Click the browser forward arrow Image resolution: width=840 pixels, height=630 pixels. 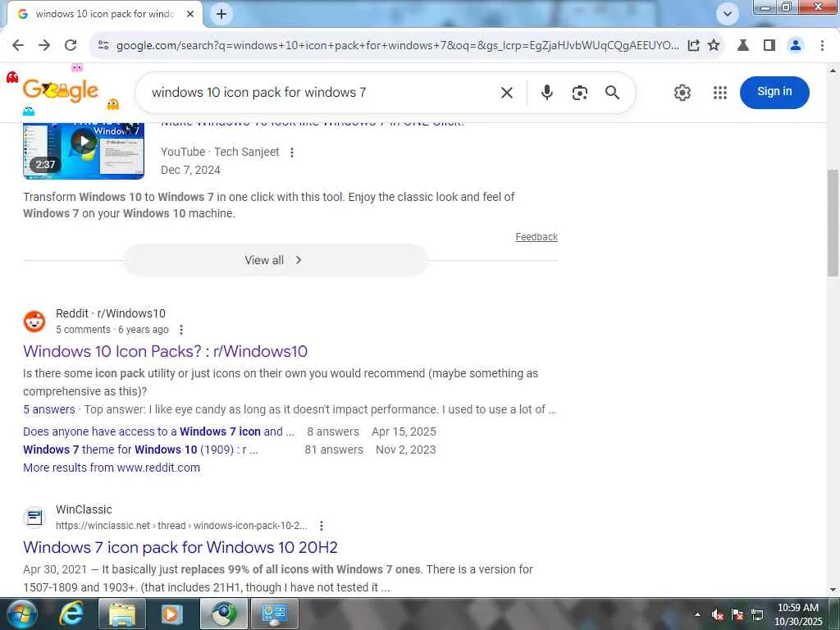pyautogui.click(x=44, y=45)
